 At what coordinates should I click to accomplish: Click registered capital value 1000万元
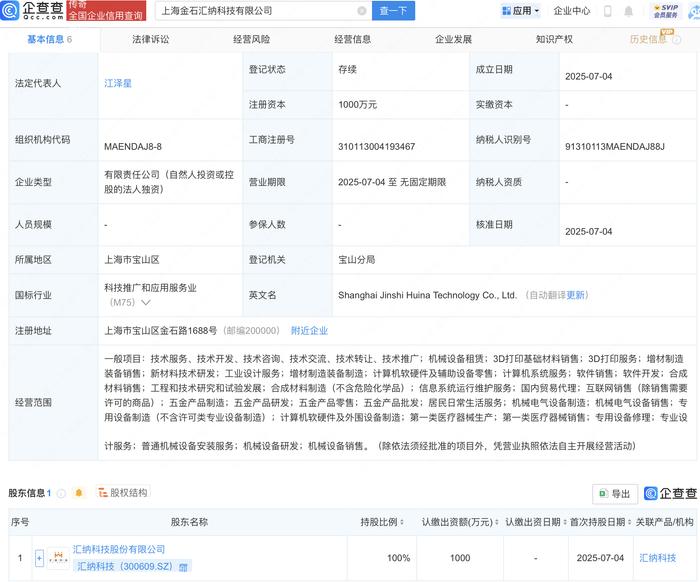click(x=358, y=105)
